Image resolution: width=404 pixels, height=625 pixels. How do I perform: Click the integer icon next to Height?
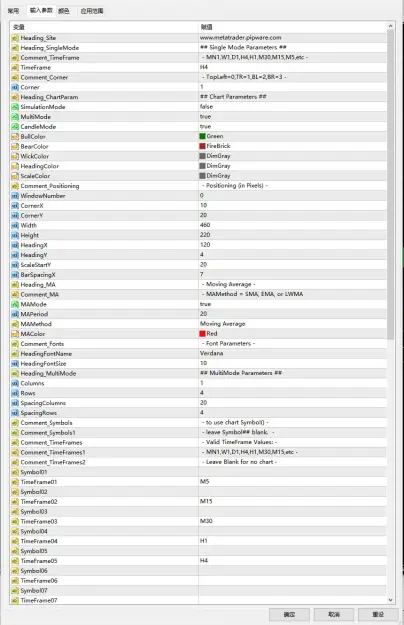pos(15,235)
